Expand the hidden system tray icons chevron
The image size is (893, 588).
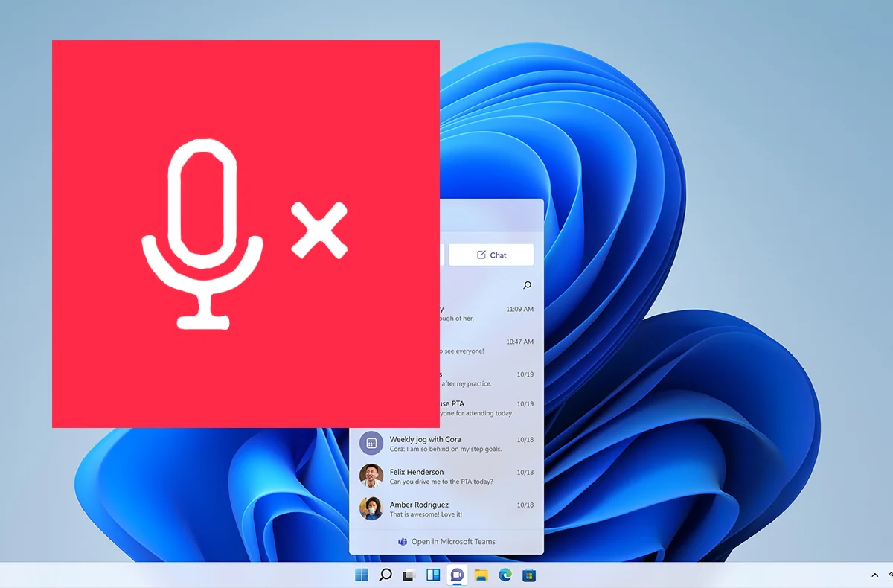tap(874, 575)
